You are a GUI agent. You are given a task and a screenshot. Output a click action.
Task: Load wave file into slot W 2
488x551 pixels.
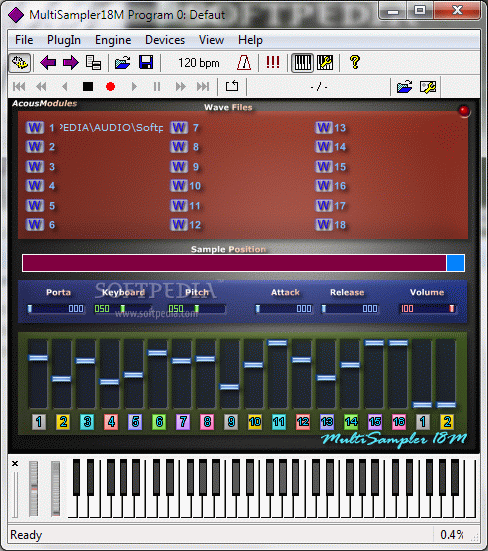pyautogui.click(x=35, y=147)
